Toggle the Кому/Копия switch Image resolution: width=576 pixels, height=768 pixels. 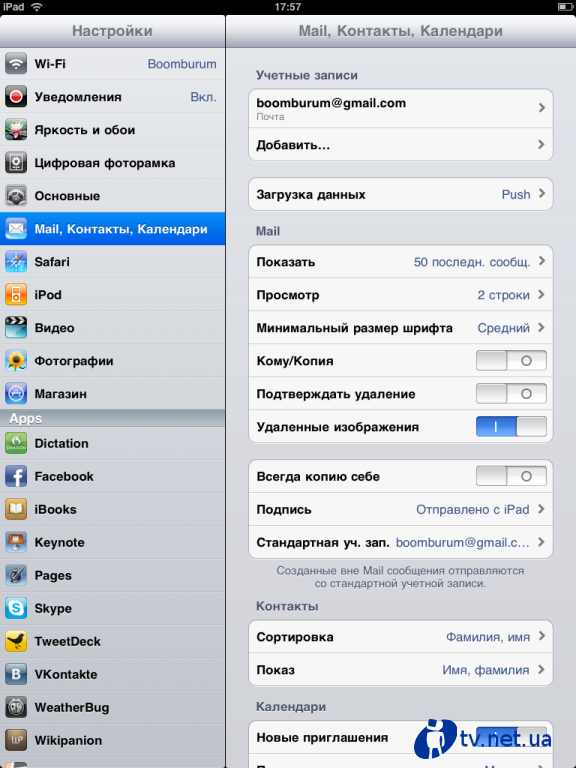[x=511, y=361]
